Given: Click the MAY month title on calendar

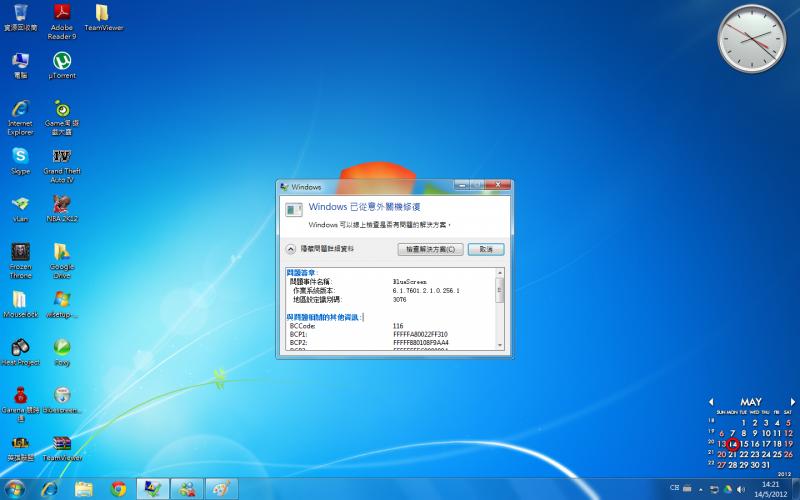Looking at the screenshot, I should pos(751,402).
